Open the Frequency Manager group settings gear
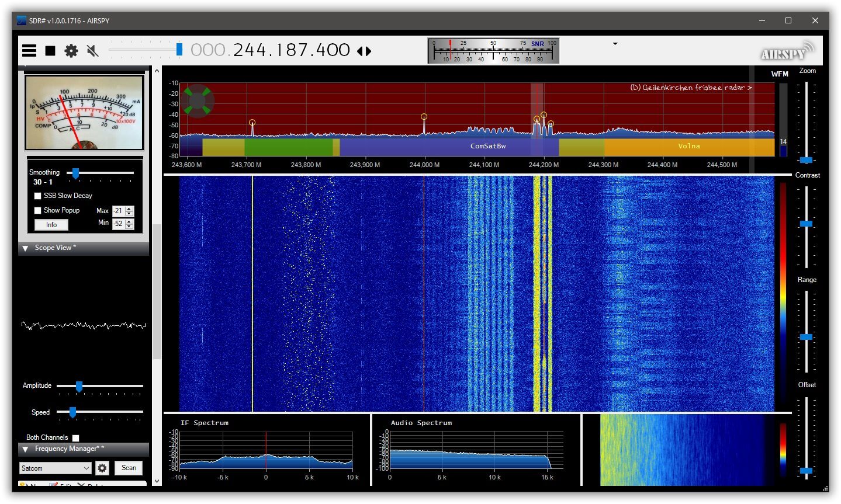 tap(102, 468)
